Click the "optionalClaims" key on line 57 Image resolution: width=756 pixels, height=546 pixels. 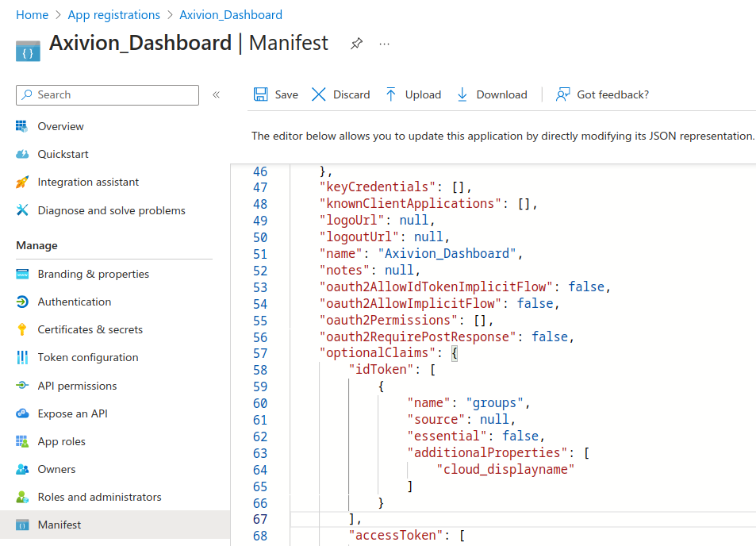coord(378,353)
